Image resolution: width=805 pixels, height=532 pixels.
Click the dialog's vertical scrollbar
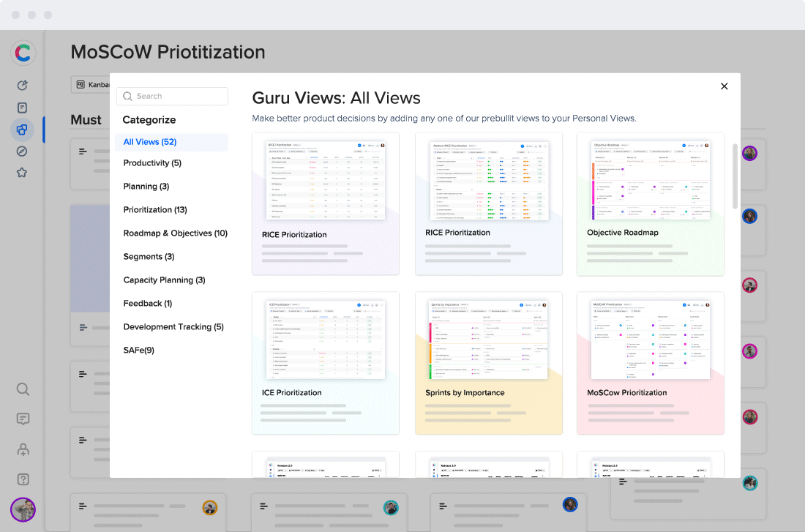pyautogui.click(x=735, y=176)
